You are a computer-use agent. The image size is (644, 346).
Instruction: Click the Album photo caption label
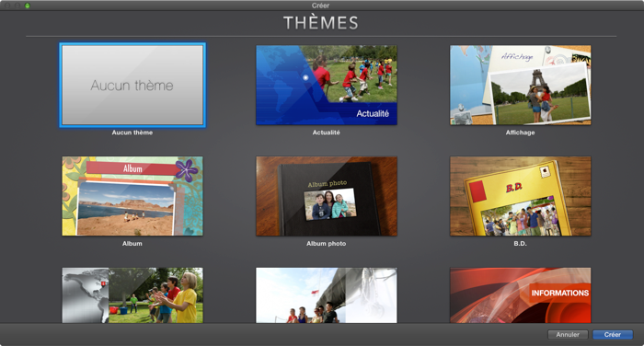click(326, 243)
